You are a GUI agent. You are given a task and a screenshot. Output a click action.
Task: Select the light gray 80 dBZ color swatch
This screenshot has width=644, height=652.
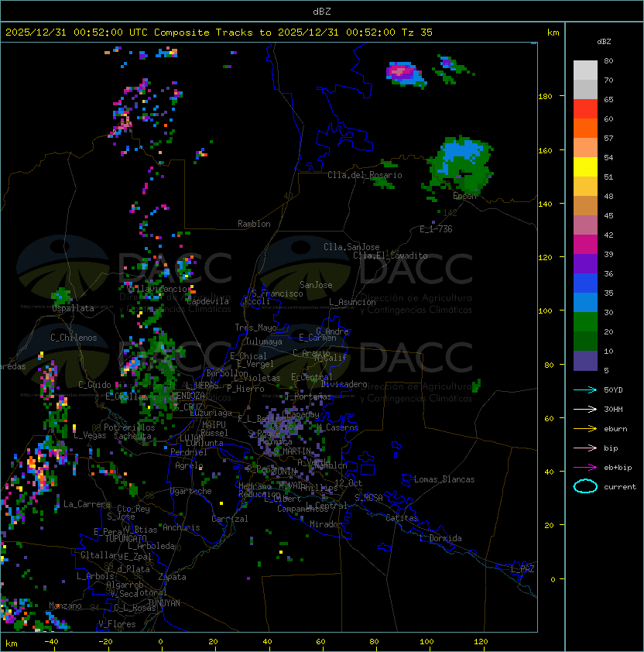pyautogui.click(x=585, y=70)
